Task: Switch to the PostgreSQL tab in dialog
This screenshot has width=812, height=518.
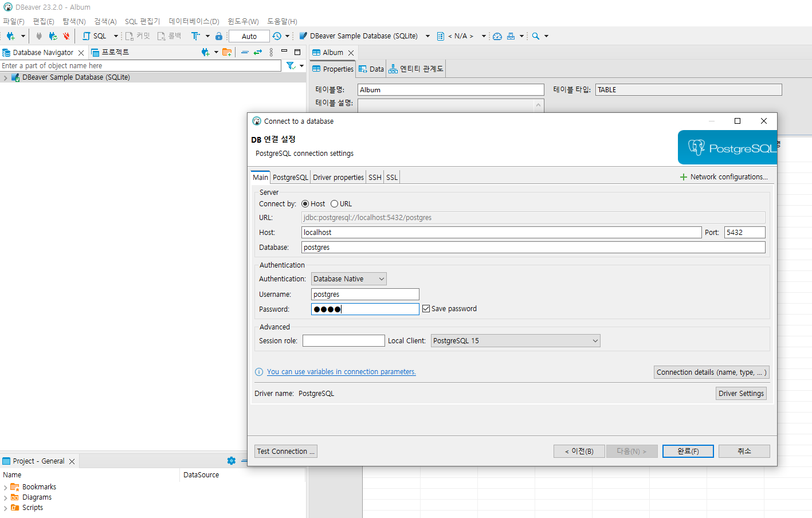Action: [291, 178]
